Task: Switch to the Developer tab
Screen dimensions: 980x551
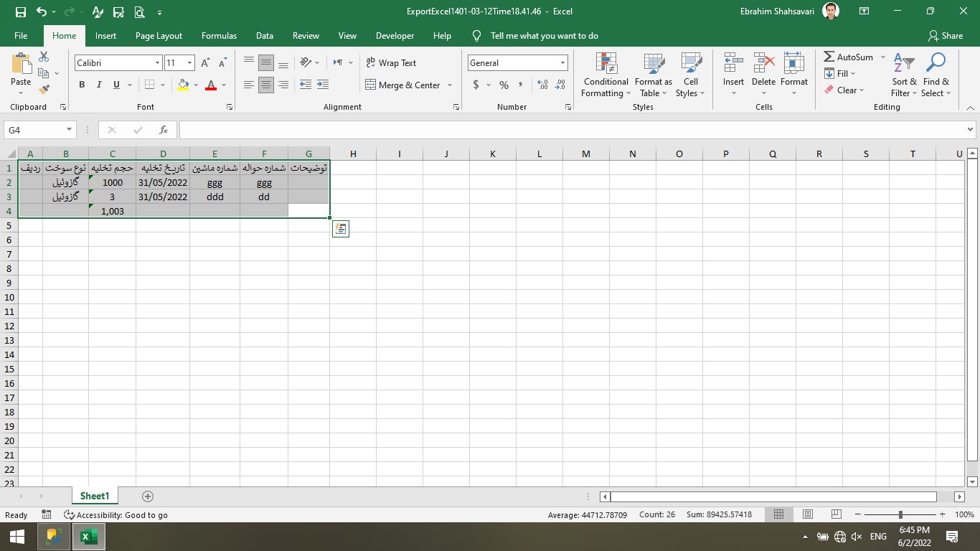Action: tap(395, 36)
